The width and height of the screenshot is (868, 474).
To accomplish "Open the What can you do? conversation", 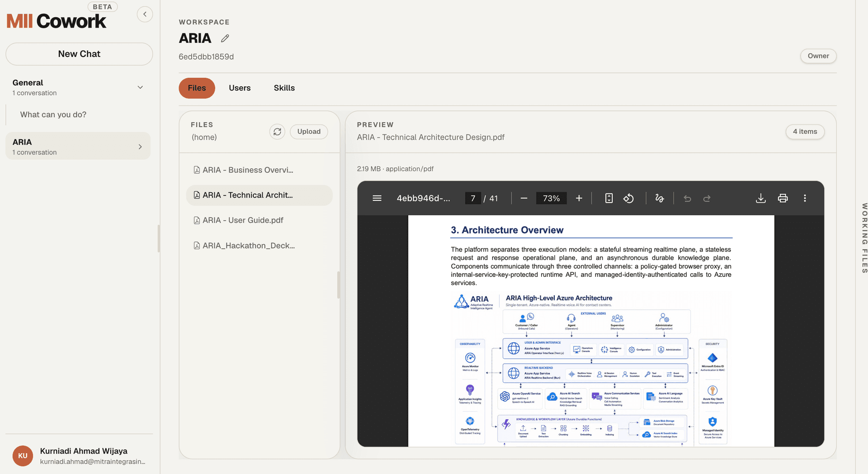I will (x=53, y=115).
